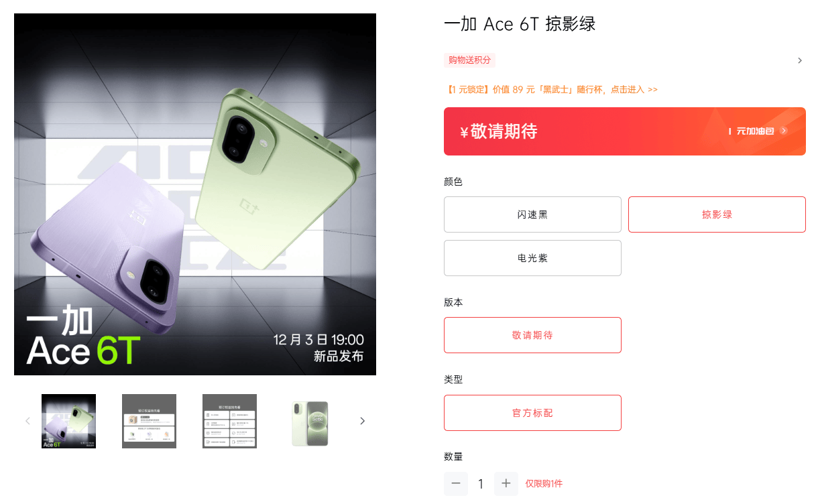Show next thumbnails with right carousel arrow
This screenshot has height=504, width=818.
pos(363,421)
